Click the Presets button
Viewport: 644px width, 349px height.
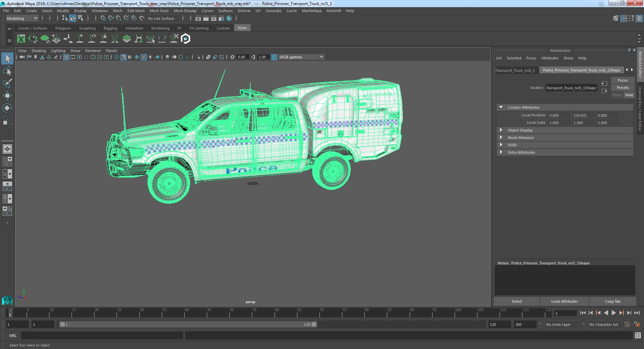tap(623, 88)
